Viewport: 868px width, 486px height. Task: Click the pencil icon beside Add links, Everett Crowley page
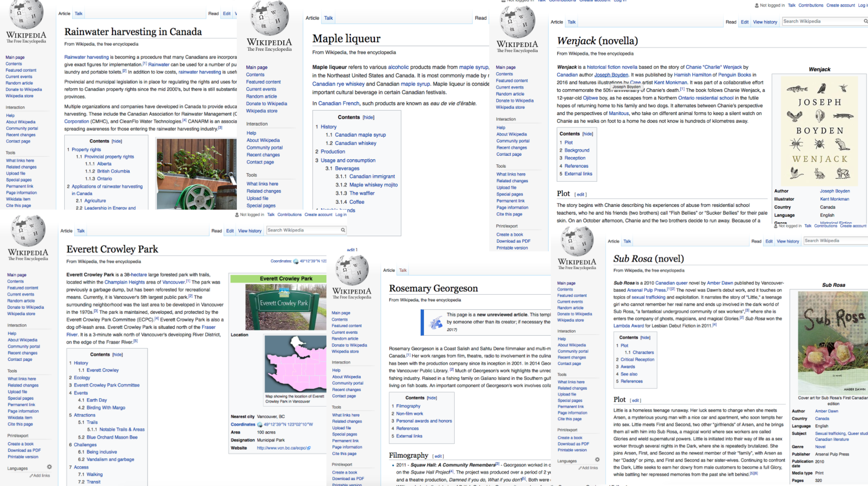[x=31, y=475]
